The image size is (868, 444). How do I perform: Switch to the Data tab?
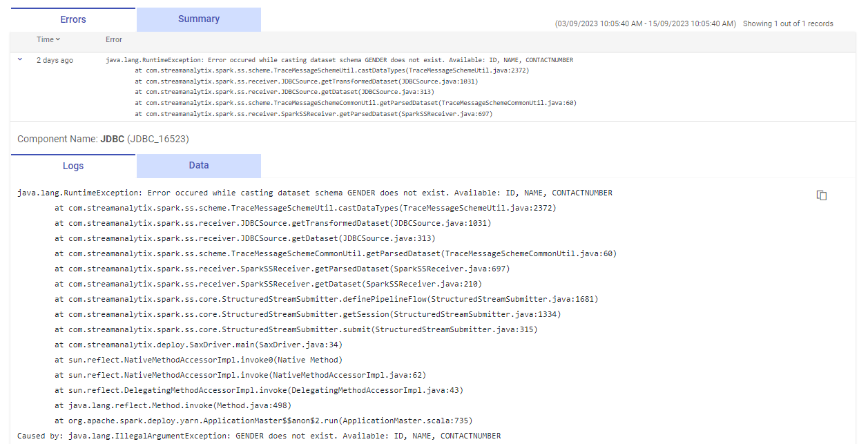tap(198, 165)
